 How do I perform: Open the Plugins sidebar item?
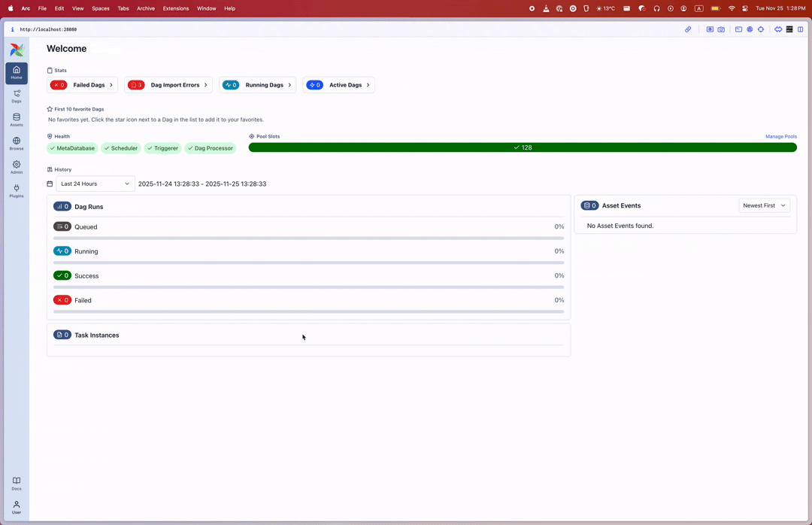17,191
